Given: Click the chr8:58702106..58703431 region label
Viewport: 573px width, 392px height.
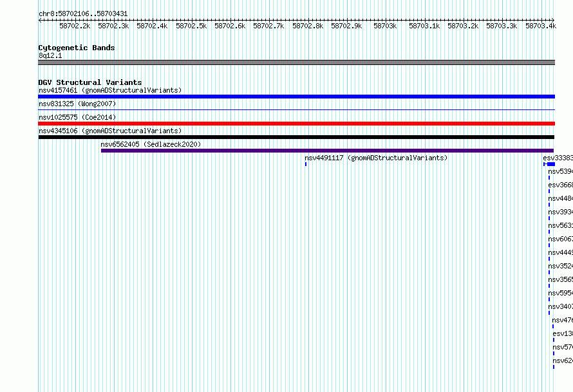Looking at the screenshot, I should pyautogui.click(x=83, y=14).
